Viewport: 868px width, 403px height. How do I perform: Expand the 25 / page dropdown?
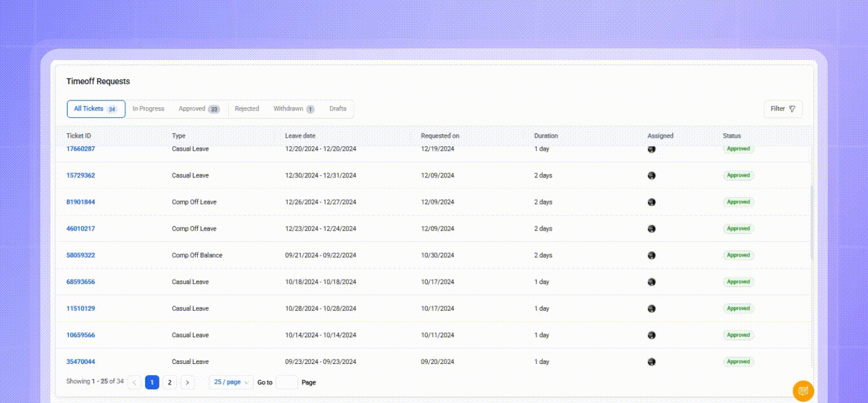(231, 383)
